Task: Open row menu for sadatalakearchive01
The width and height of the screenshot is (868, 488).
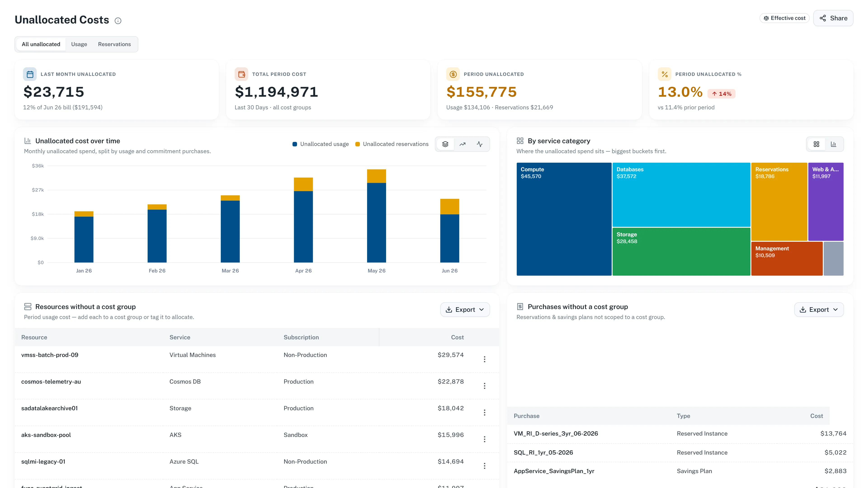Action: coord(484,413)
